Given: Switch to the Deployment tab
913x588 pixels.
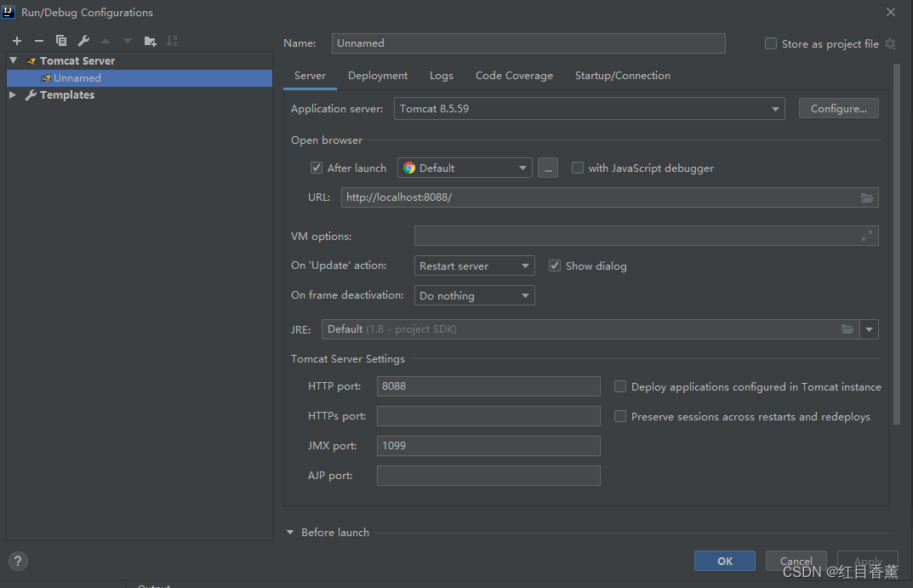Looking at the screenshot, I should point(378,76).
